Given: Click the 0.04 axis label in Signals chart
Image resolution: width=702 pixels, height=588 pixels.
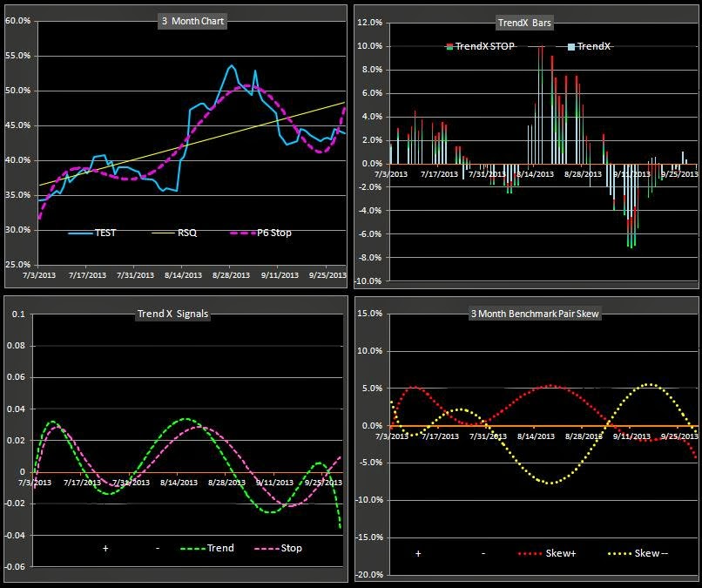Looking at the screenshot, I should [x=17, y=409].
